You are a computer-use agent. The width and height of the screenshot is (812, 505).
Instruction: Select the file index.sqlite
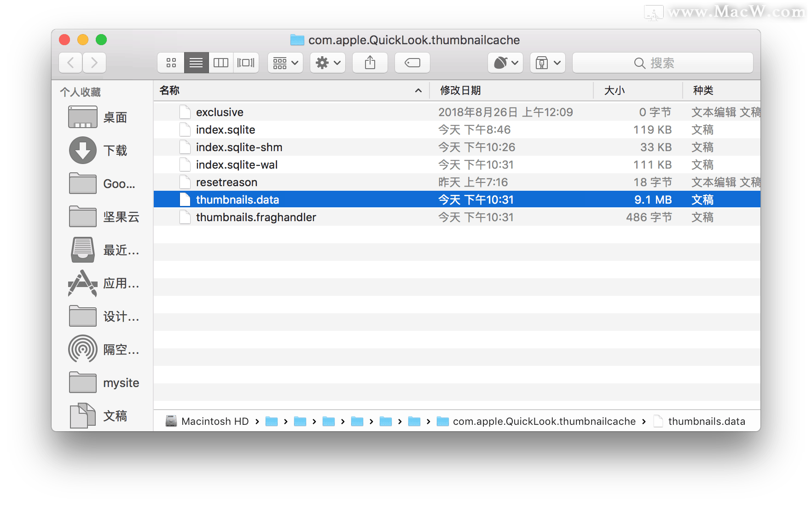click(x=457, y=129)
